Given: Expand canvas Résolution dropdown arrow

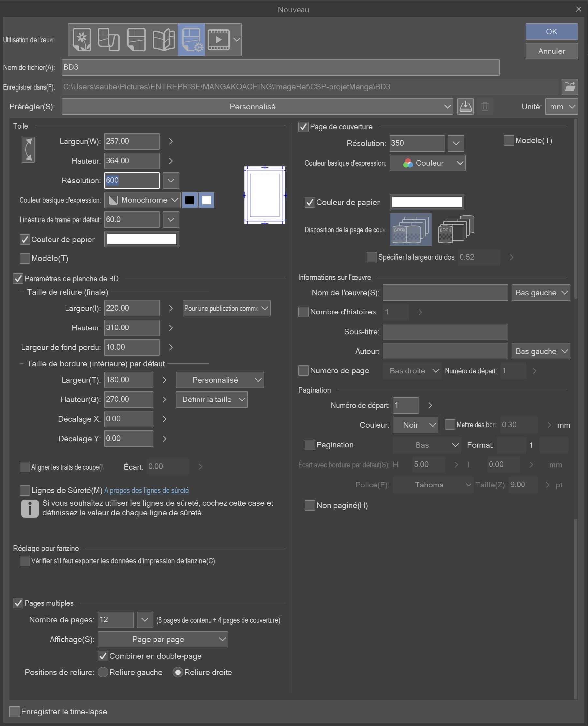Looking at the screenshot, I should point(171,181).
